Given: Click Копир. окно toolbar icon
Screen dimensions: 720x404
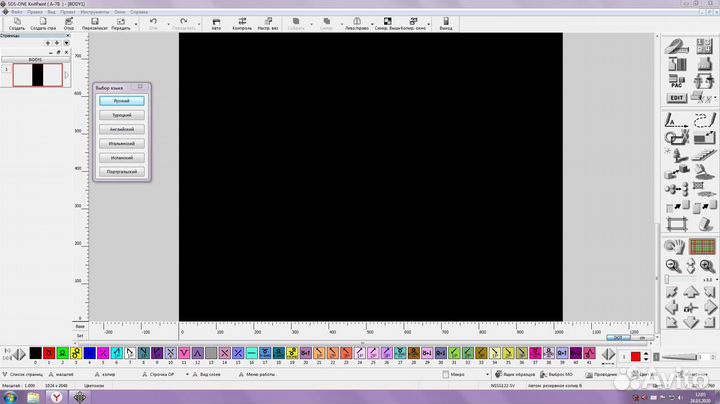Looking at the screenshot, I should tap(413, 24).
